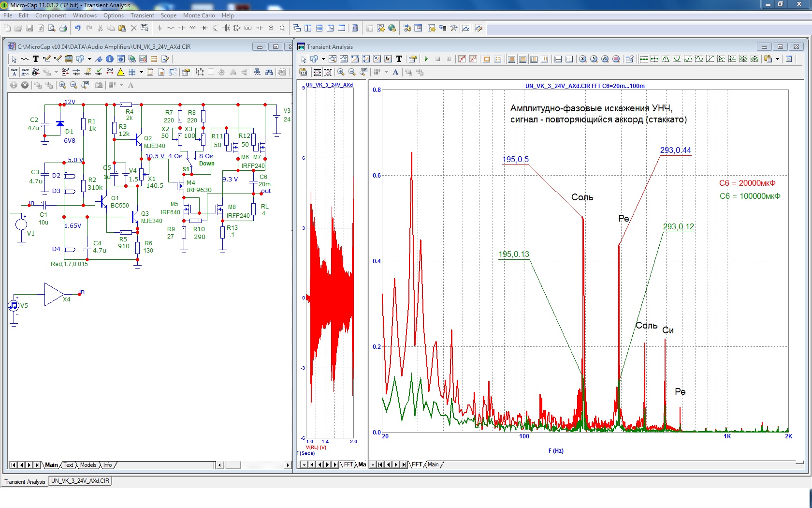Open page list arrow left of waveform page buttons
This screenshot has width=812, height=508.
pyautogui.click(x=303, y=464)
